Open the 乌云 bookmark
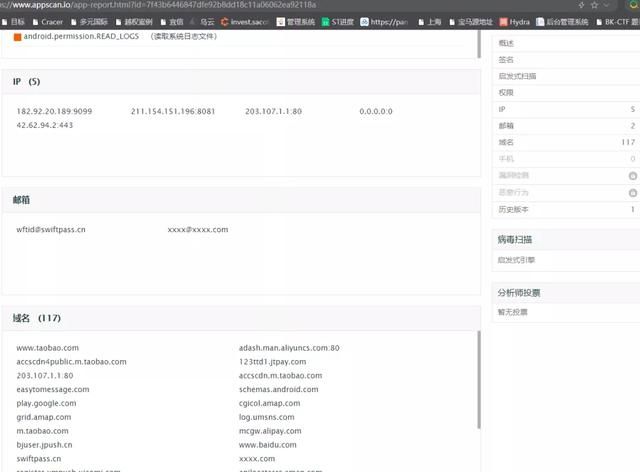This screenshot has height=472, width=640. pos(203,22)
